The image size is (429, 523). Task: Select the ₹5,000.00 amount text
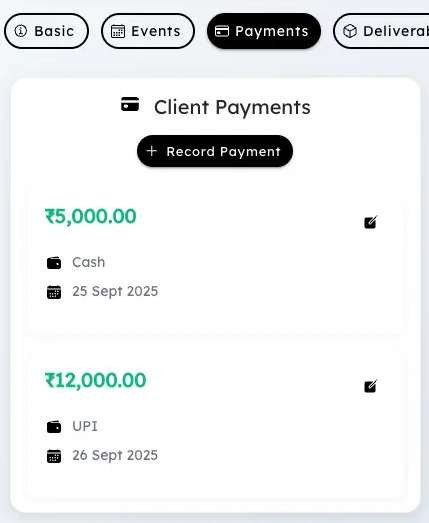tap(91, 216)
